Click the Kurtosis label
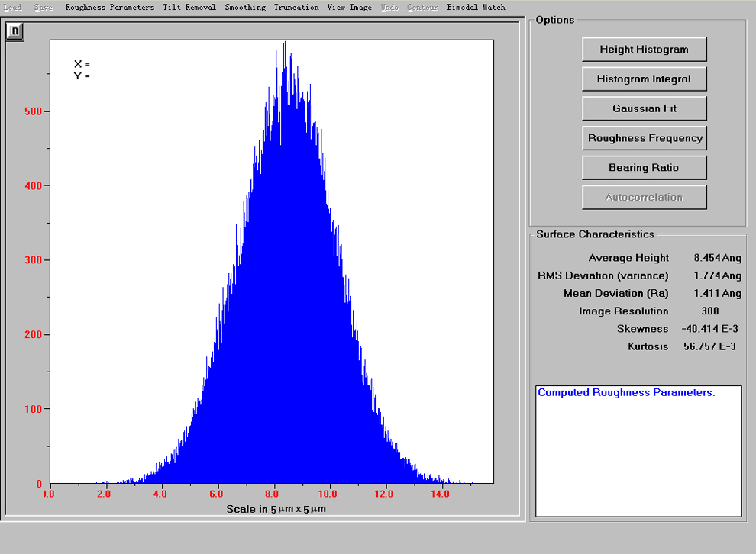This screenshot has height=554, width=756. click(648, 347)
